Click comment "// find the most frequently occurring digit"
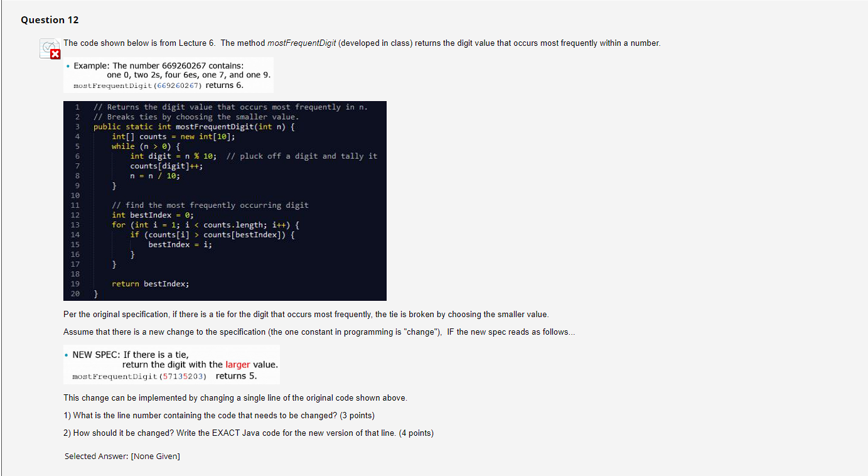The height and width of the screenshot is (476, 868). pos(210,205)
